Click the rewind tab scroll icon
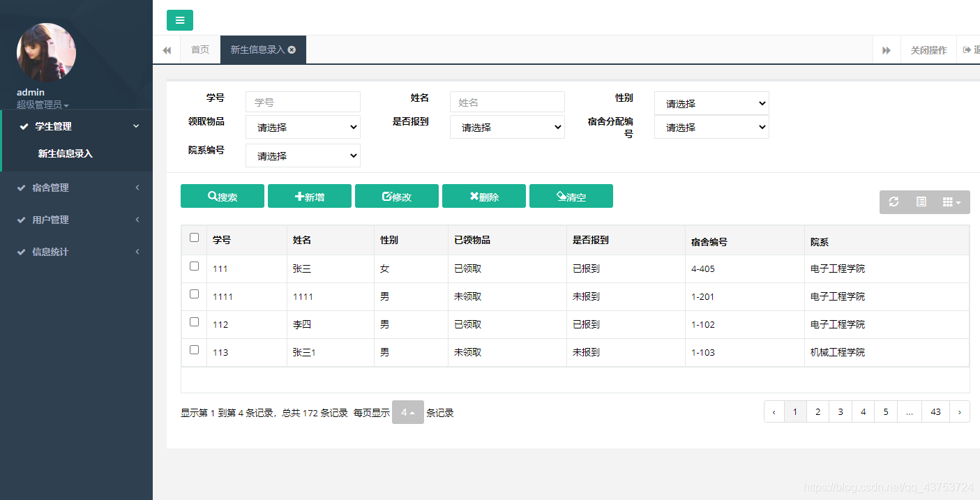This screenshot has width=980, height=500. [167, 49]
